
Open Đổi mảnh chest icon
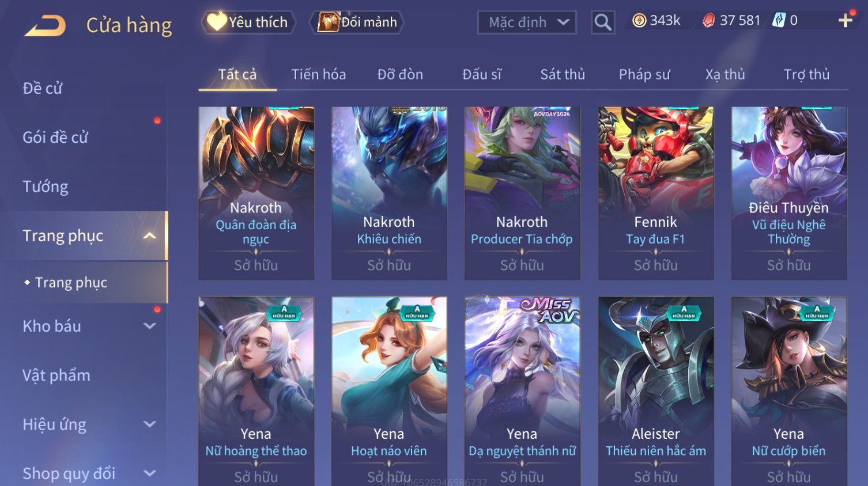(x=329, y=22)
